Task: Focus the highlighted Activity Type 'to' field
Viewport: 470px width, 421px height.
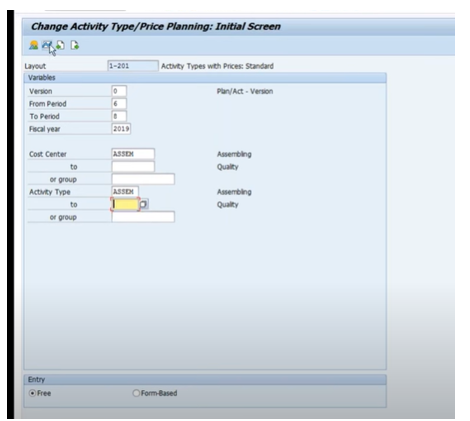Action: 125,204
